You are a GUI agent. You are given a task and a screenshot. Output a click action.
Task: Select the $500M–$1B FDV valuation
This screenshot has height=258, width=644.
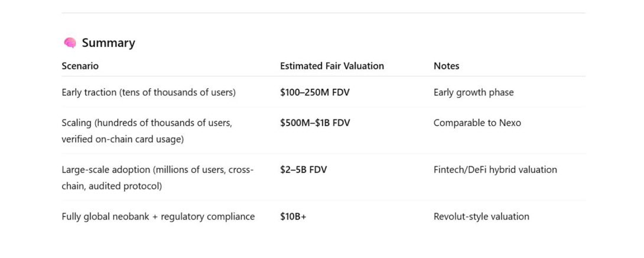point(315,123)
